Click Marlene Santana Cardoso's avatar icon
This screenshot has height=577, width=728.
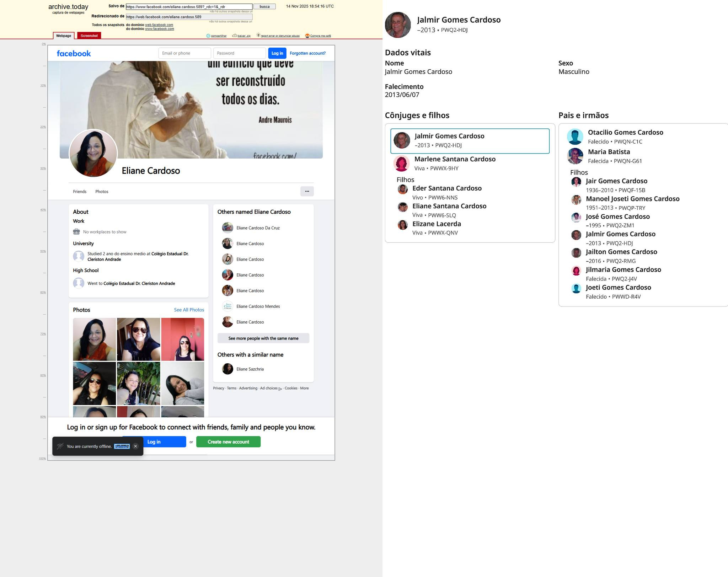[x=401, y=164]
